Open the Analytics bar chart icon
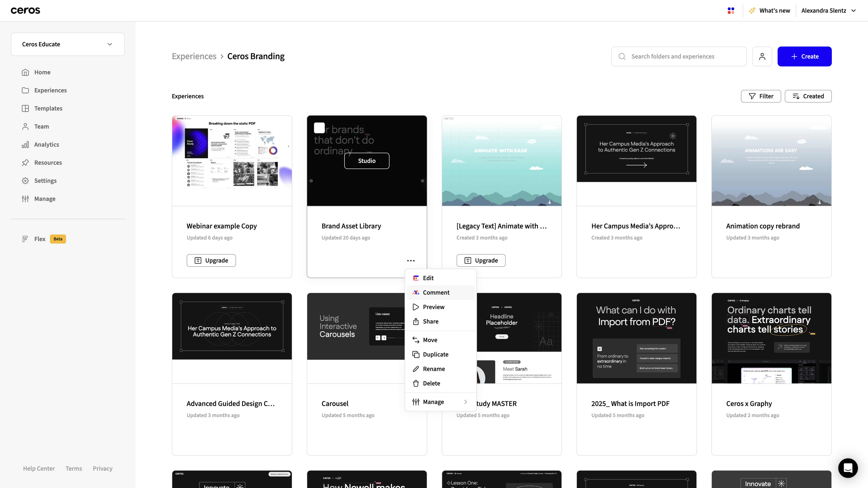The height and width of the screenshot is (488, 868). [25, 145]
